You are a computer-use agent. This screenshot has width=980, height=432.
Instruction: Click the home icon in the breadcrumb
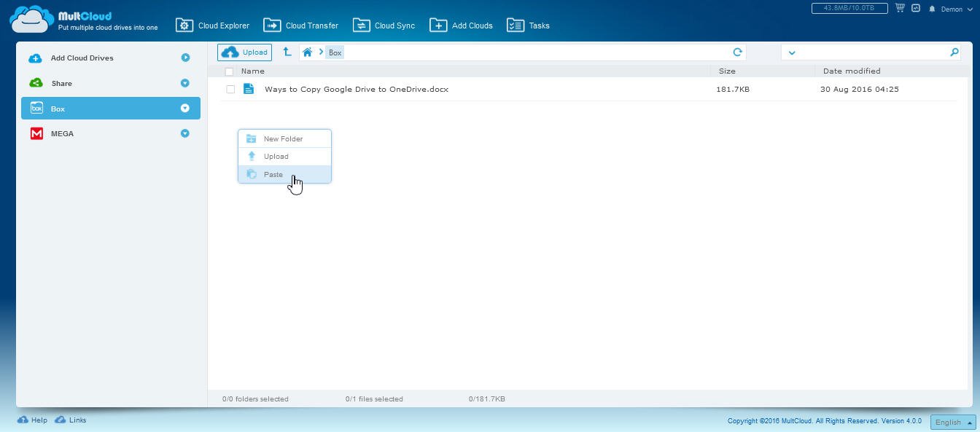pyautogui.click(x=308, y=52)
